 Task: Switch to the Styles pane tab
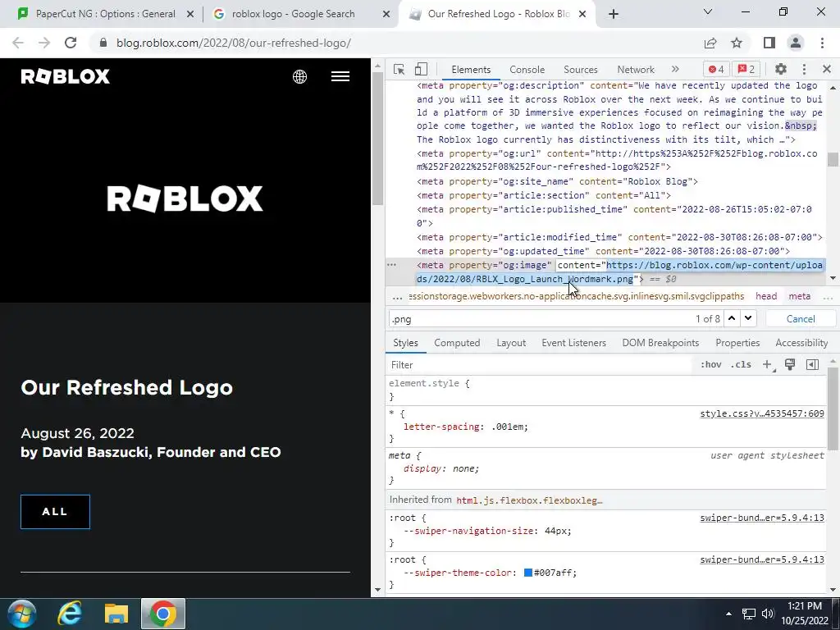[405, 343]
